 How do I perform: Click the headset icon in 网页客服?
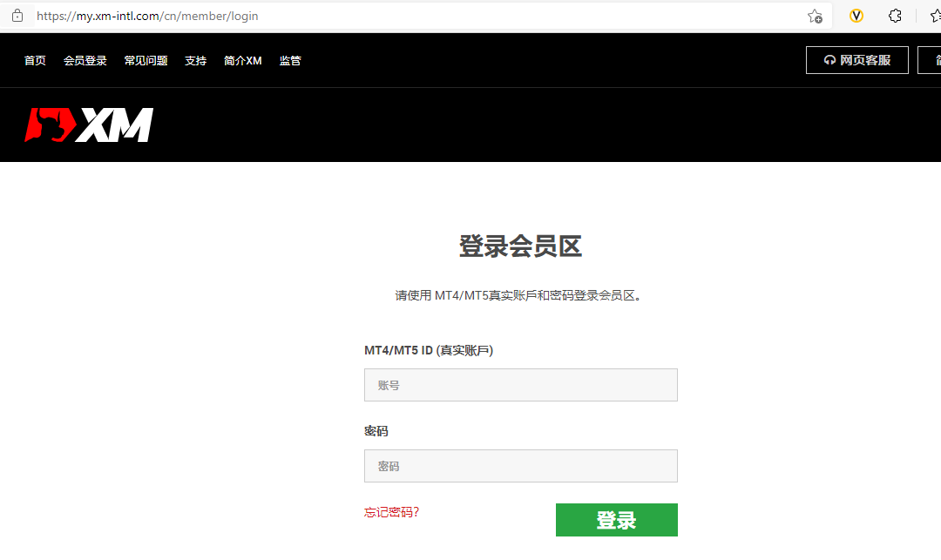tap(829, 61)
